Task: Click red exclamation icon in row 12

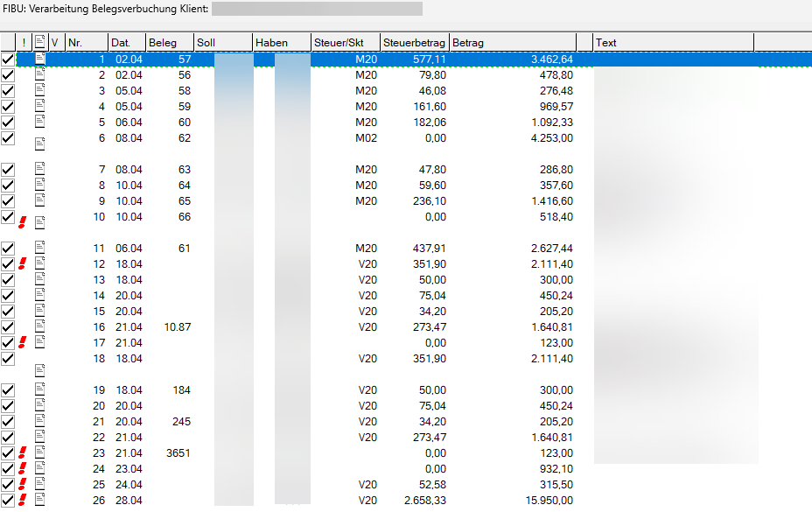Action: pyautogui.click(x=23, y=263)
